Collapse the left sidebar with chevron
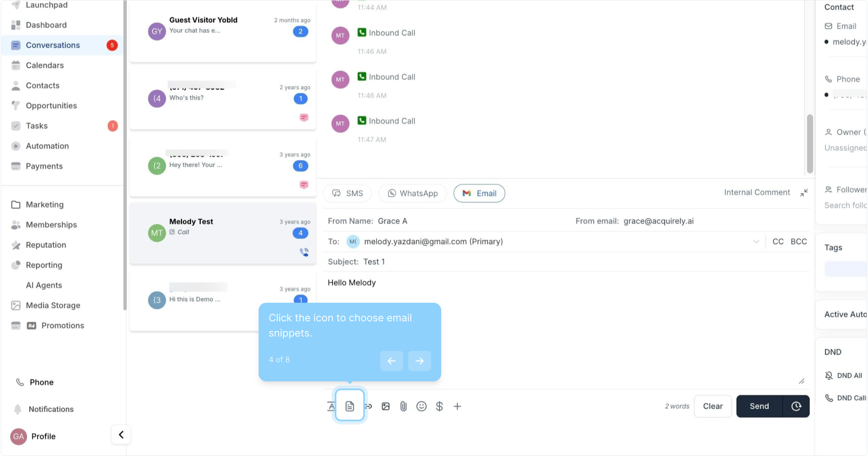Screen dimensions: 868x456 click(121, 434)
